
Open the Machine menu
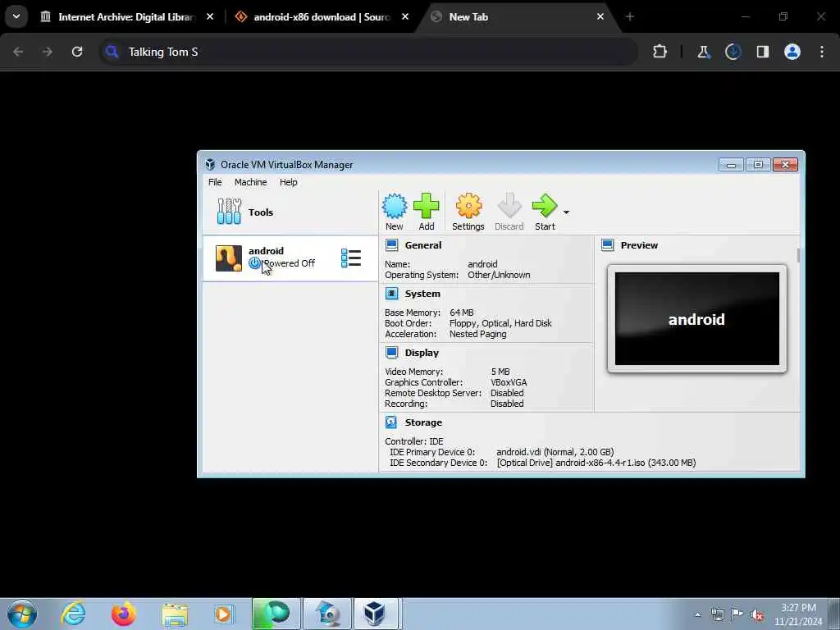(x=250, y=182)
